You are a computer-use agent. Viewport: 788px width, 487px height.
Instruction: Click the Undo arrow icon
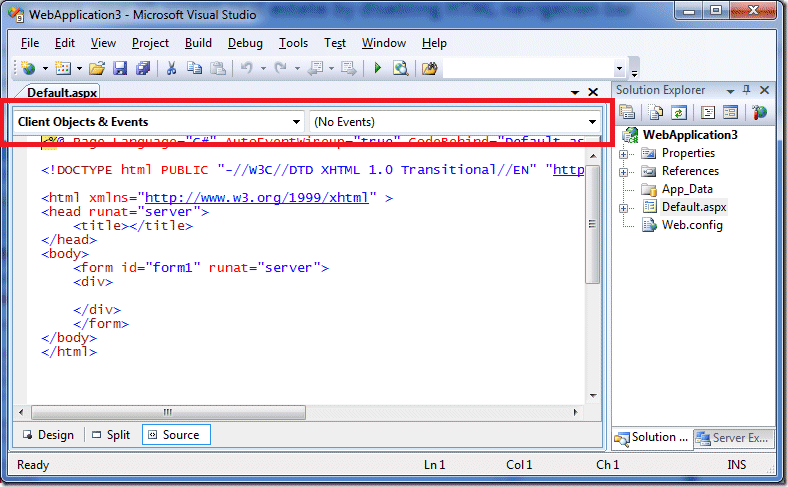pos(246,67)
